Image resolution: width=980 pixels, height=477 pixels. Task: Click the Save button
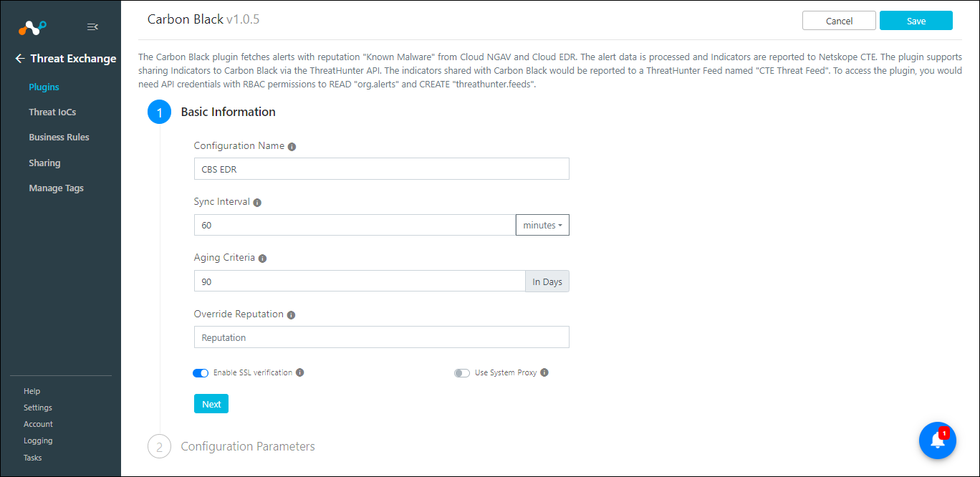[916, 21]
